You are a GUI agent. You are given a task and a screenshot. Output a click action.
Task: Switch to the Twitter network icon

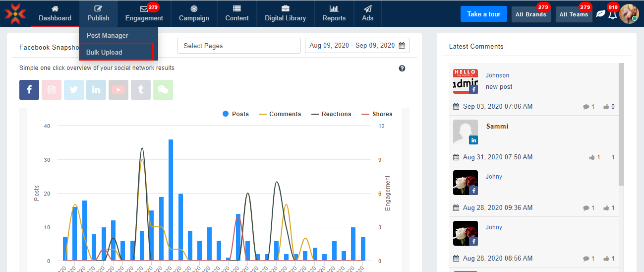(74, 90)
